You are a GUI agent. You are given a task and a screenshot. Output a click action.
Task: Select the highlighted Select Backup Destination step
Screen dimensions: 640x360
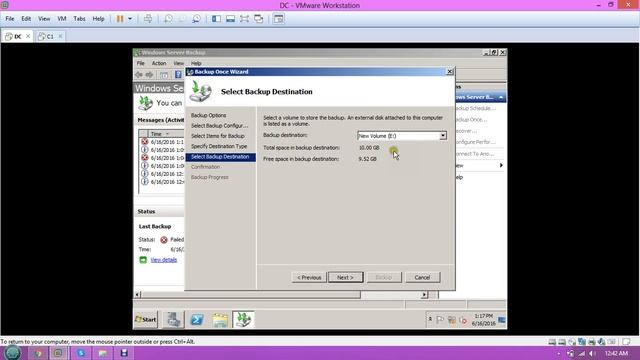pyautogui.click(x=220, y=157)
